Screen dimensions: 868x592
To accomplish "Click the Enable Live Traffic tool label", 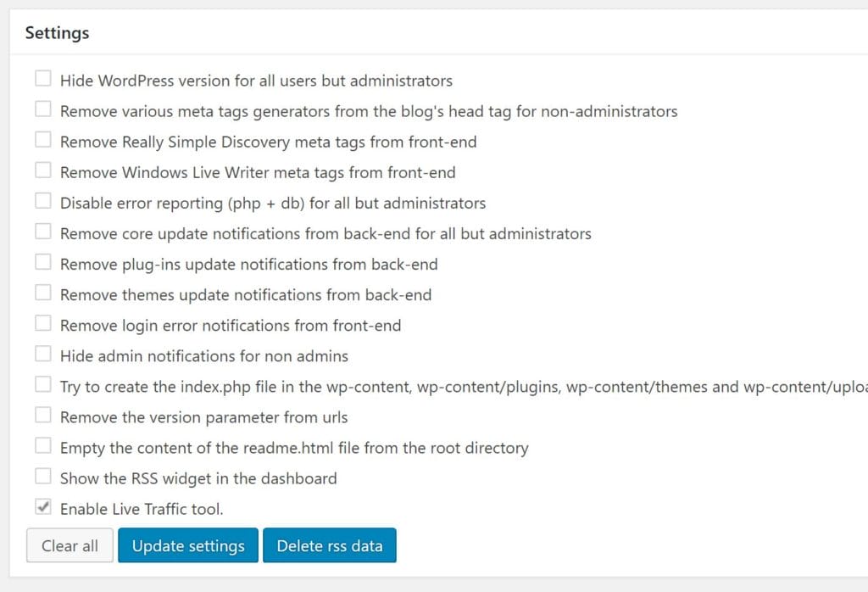I will (x=142, y=509).
